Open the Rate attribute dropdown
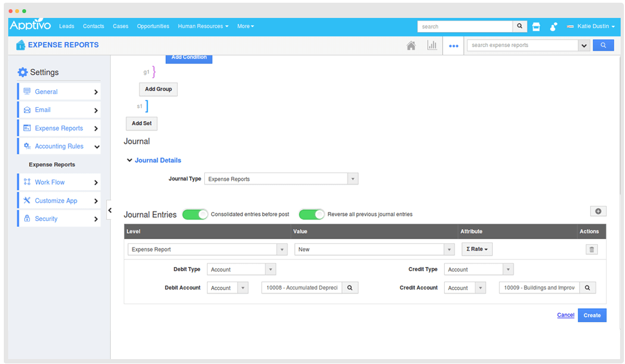Viewport: 625px width, 364px height. click(x=477, y=249)
